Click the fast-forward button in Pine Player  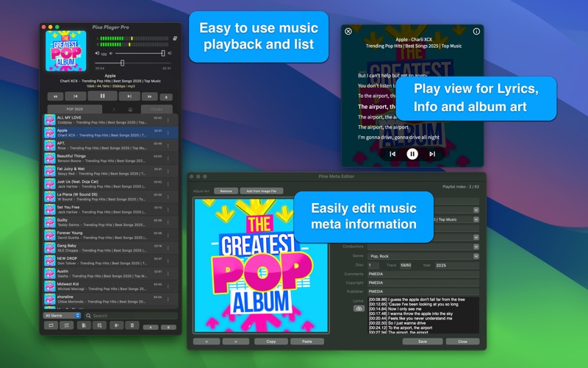point(149,96)
